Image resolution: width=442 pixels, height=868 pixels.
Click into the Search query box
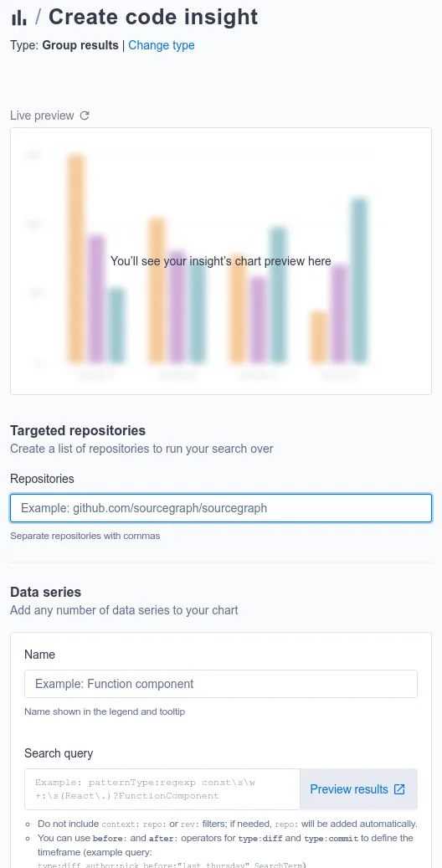pos(162,789)
